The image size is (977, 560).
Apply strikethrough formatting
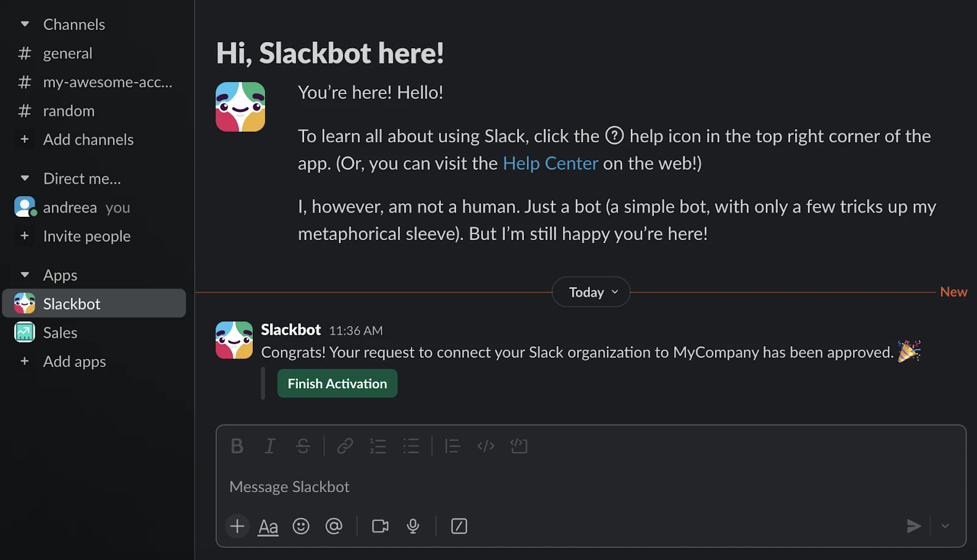(x=303, y=446)
